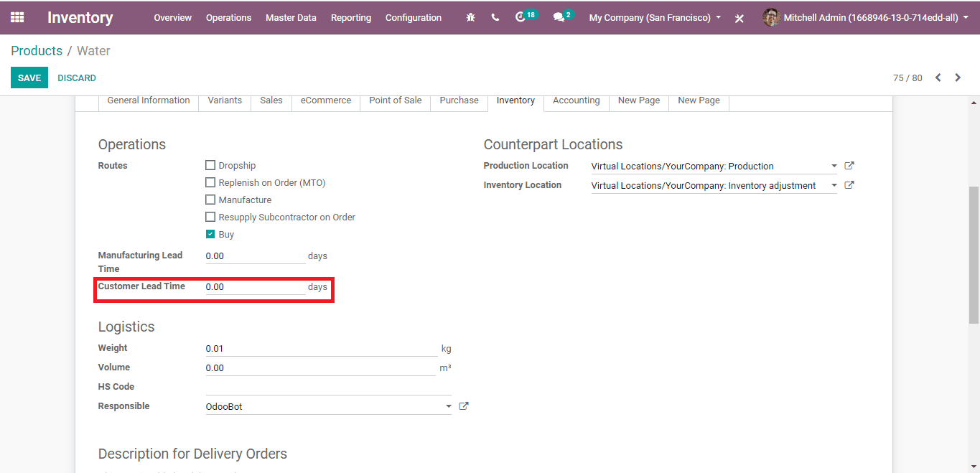The width and height of the screenshot is (980, 473).
Task: Click the wrench tools icon in navbar
Action: tap(739, 18)
